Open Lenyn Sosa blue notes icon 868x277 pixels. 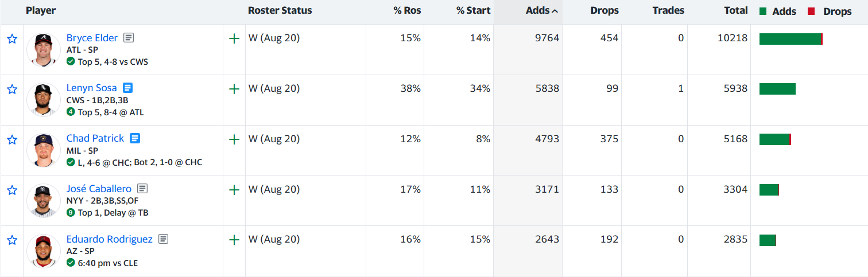coord(127,88)
